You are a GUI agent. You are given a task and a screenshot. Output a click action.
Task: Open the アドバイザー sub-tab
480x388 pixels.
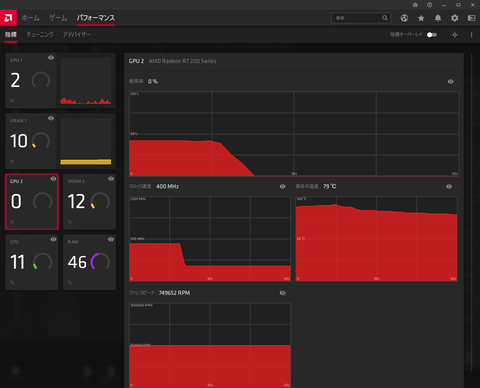(x=77, y=34)
